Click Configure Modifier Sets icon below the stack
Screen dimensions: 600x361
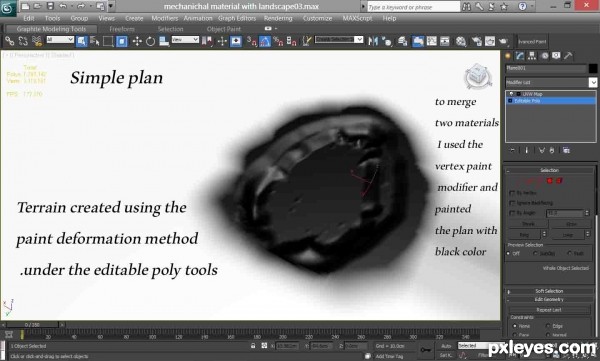[x=566, y=150]
